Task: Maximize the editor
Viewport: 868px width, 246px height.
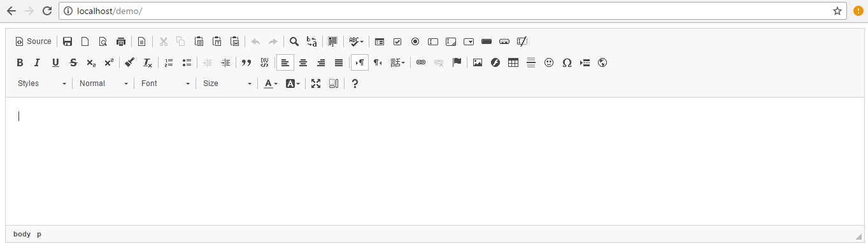Action: 316,83
